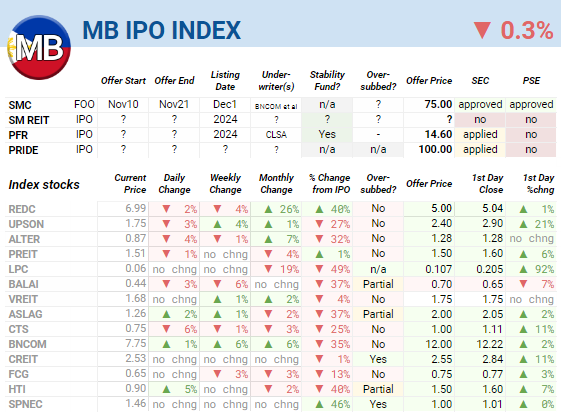Viewport: 561px width, 418px height.
Task: Select SMC's 75.00 offer price
Action: point(438,104)
